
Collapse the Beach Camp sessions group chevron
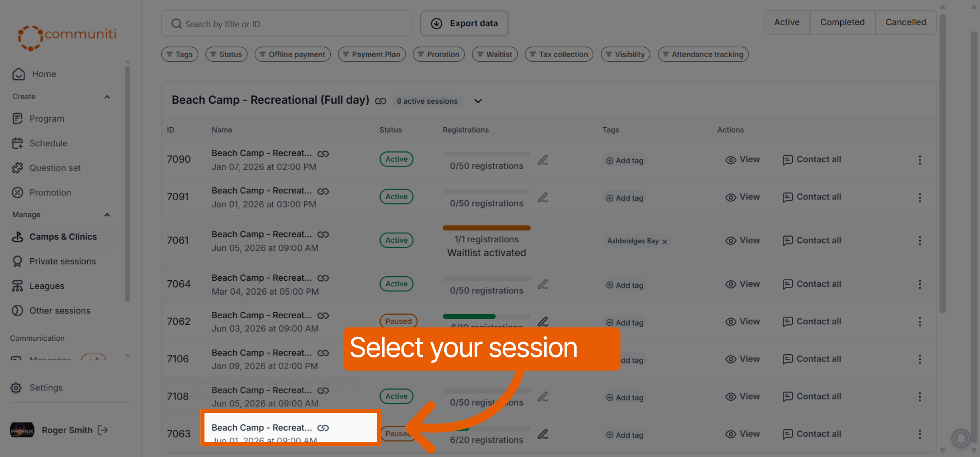[478, 101]
